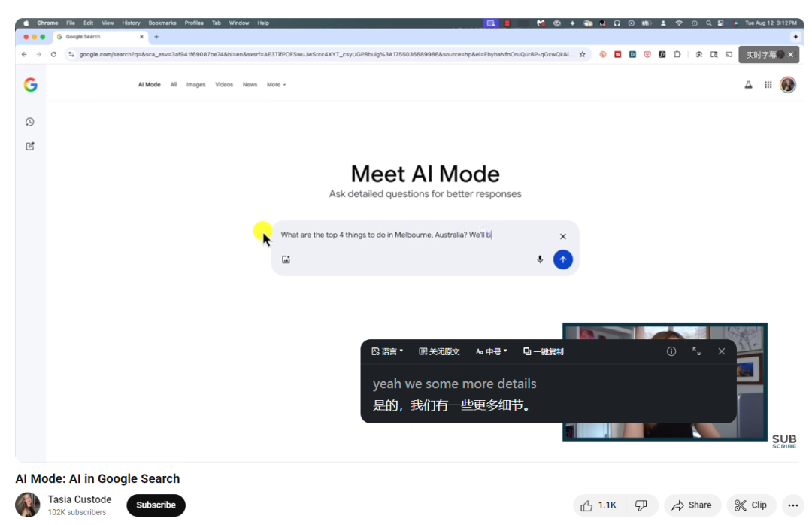Click 一键复制 to copy captions
812x525 pixels.
click(x=544, y=351)
